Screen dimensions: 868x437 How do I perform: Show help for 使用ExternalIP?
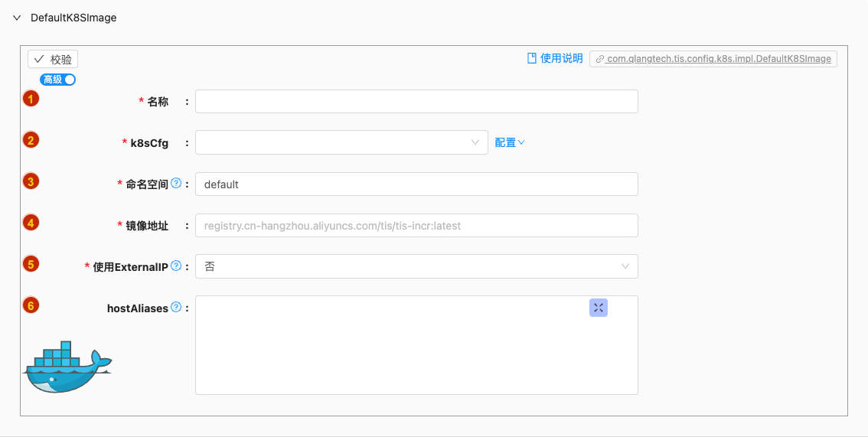pyautogui.click(x=176, y=266)
